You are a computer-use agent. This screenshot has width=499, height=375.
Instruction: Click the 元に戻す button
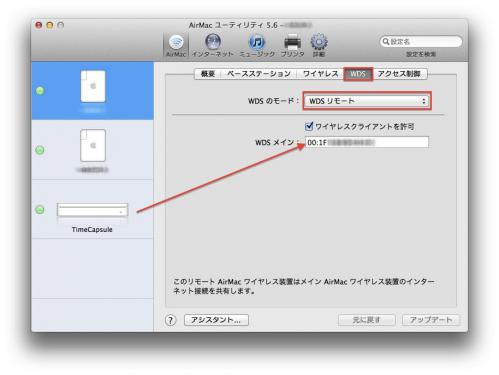click(x=367, y=320)
